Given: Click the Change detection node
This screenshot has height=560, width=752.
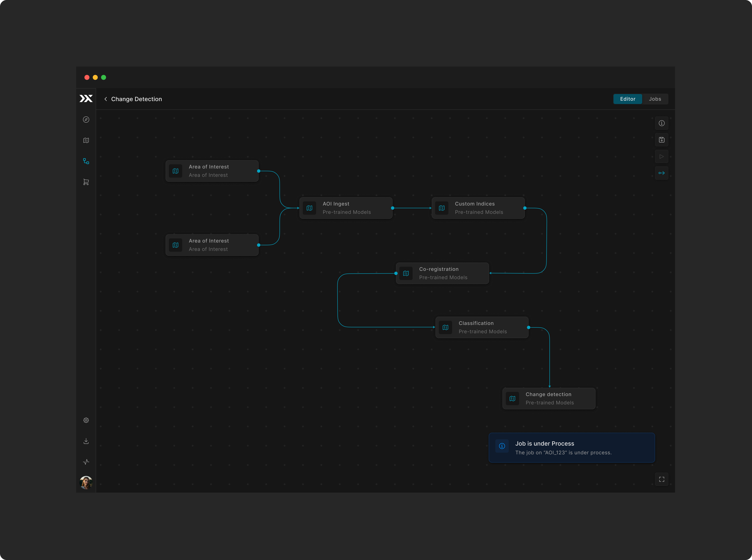Looking at the screenshot, I should coord(549,399).
